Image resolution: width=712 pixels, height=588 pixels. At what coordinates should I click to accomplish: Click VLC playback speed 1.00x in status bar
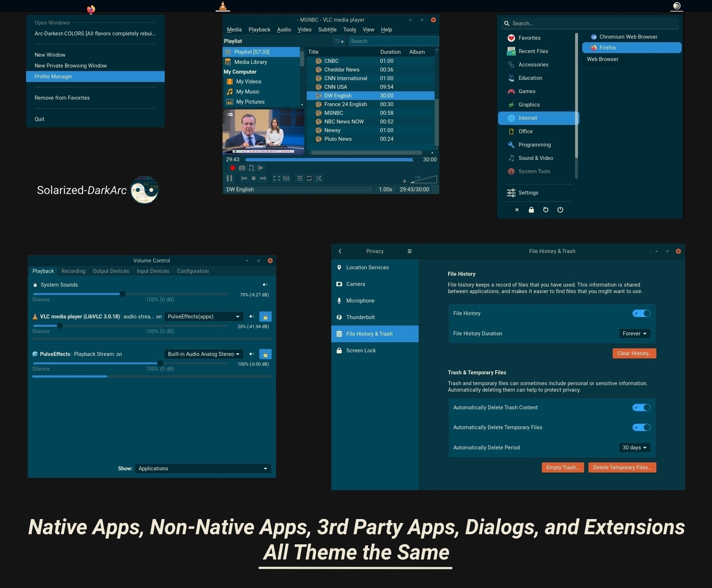tap(385, 190)
